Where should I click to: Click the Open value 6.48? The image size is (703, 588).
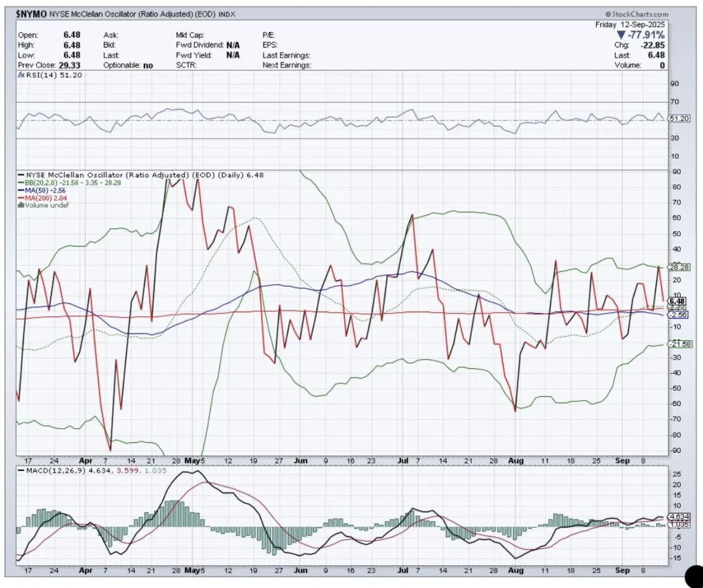click(72, 35)
